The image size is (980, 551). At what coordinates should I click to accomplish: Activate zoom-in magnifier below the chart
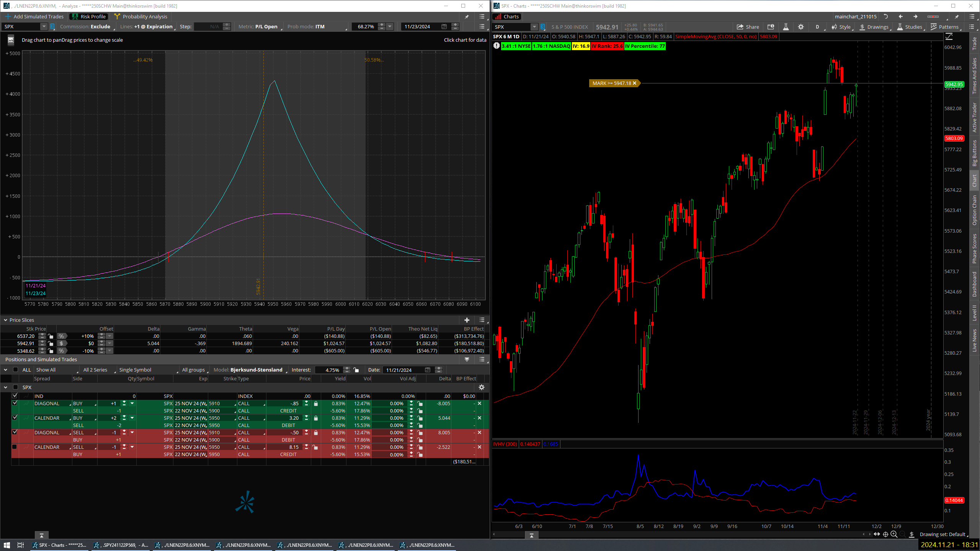pos(893,535)
